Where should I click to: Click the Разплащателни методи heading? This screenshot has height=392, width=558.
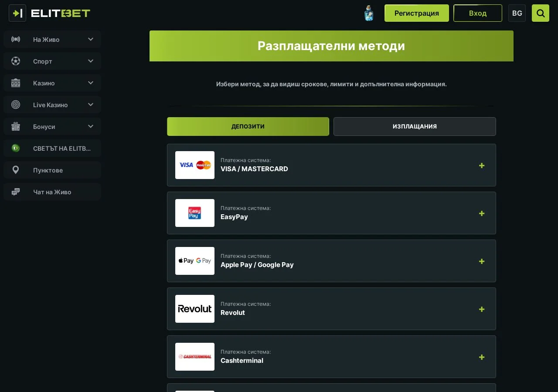pos(331,46)
